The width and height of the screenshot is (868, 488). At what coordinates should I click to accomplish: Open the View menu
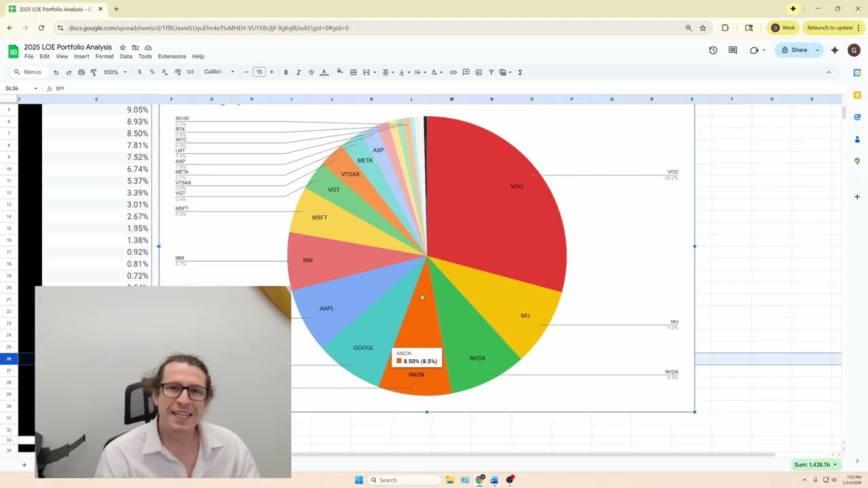(62, 56)
